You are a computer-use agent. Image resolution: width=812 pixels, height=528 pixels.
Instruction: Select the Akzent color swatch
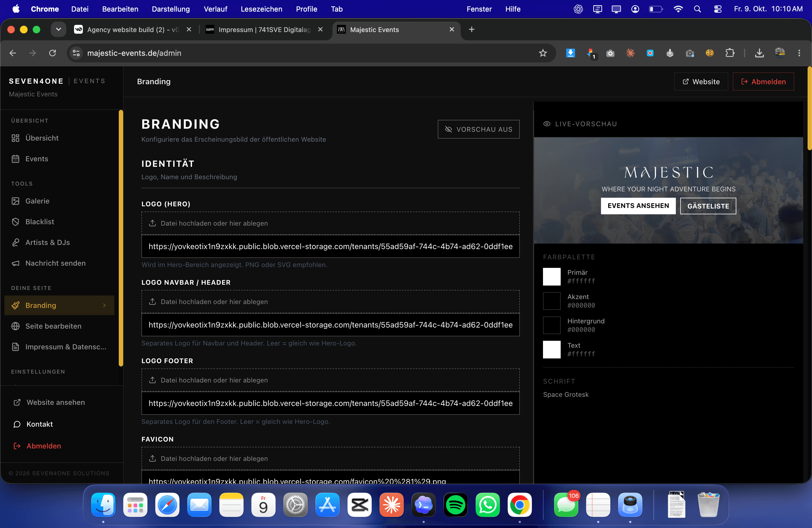coord(552,301)
